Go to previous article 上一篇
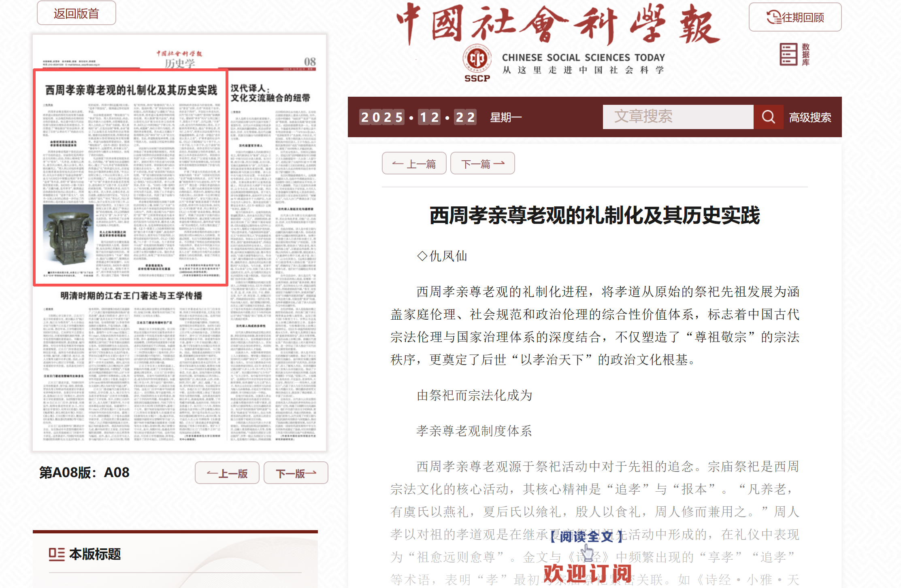The height and width of the screenshot is (588, 901). point(414,163)
